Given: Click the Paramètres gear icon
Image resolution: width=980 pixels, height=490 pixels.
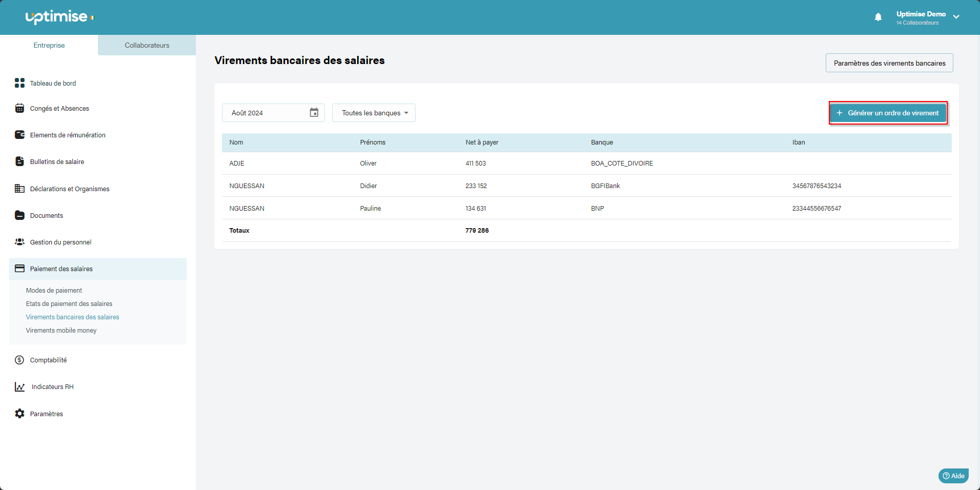Looking at the screenshot, I should pos(19,414).
